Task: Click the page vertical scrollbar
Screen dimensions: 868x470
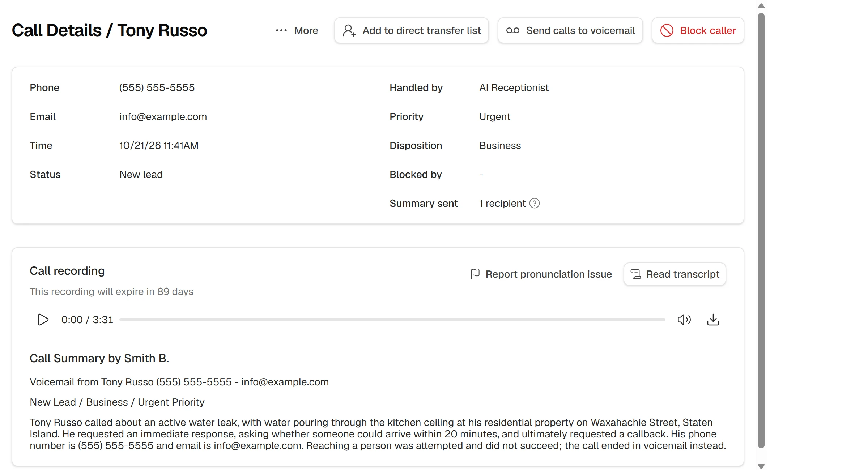Action: (x=761, y=231)
